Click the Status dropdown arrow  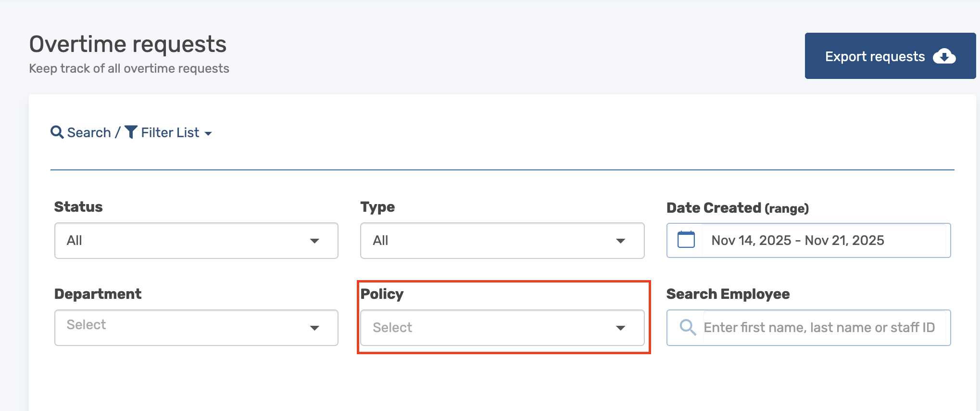click(314, 241)
